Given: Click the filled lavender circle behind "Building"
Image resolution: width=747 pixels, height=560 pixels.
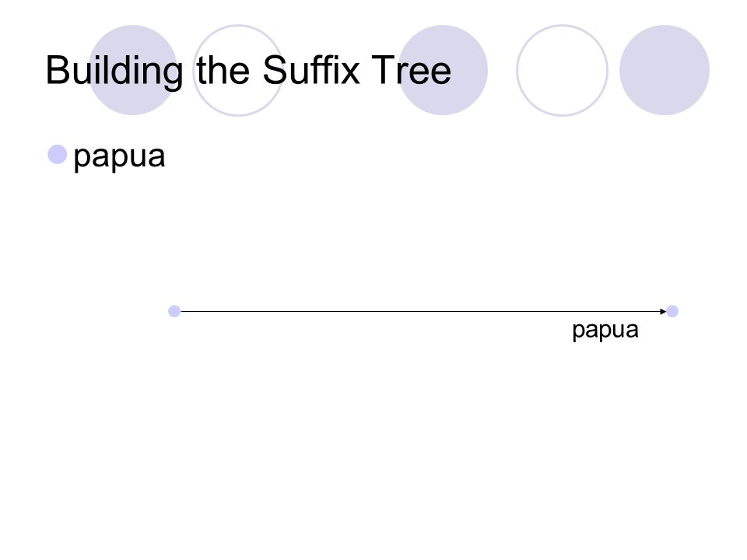Looking at the screenshot, I should 133,70.
